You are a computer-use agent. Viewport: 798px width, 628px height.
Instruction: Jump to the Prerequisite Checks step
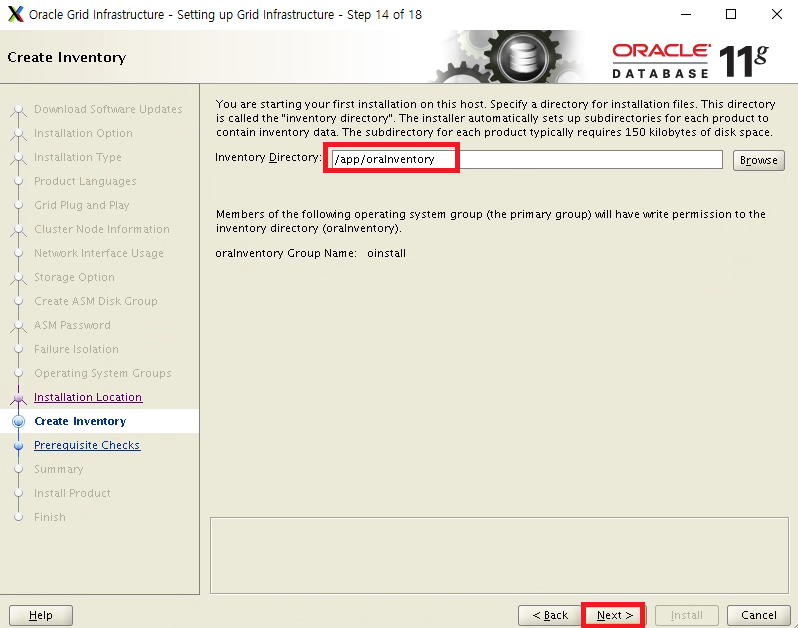click(x=87, y=445)
